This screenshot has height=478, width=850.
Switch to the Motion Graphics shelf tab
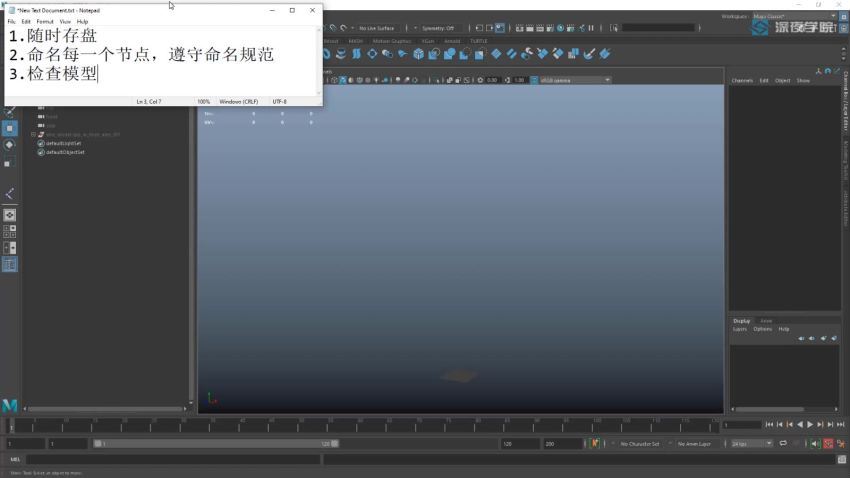click(x=392, y=41)
